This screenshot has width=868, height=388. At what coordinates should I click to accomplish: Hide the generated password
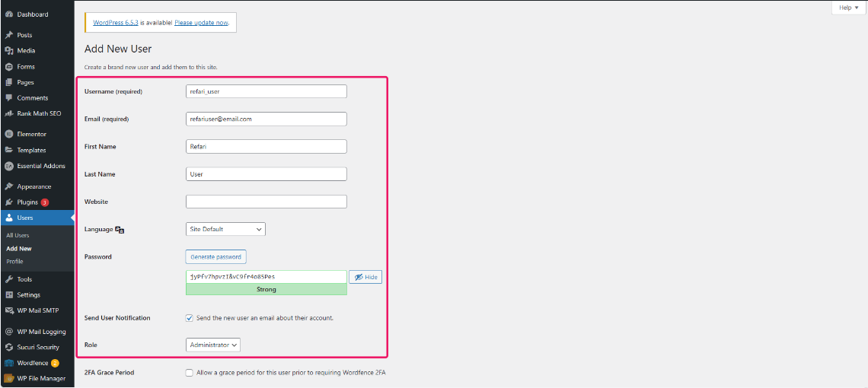click(365, 277)
